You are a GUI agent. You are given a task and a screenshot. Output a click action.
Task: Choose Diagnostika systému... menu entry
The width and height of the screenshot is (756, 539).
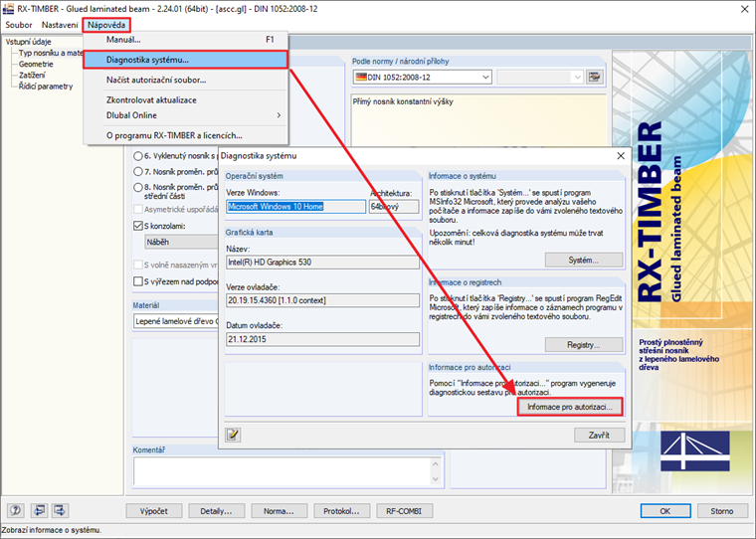186,60
